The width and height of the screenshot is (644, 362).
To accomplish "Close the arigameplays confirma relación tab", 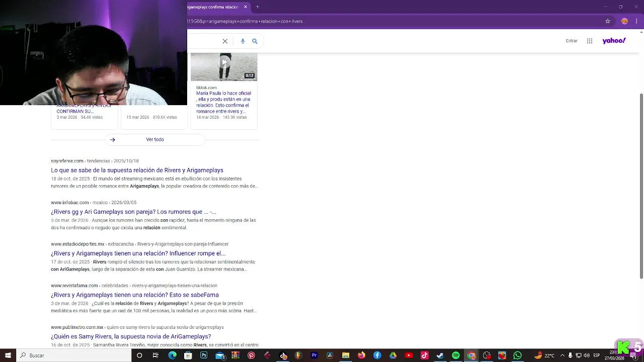I will pyautogui.click(x=246, y=7).
